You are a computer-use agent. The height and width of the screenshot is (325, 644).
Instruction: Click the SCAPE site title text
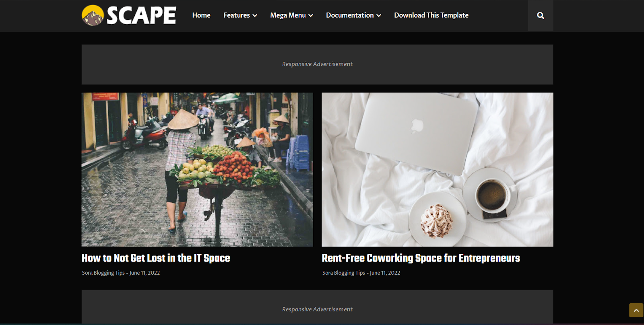point(141,16)
